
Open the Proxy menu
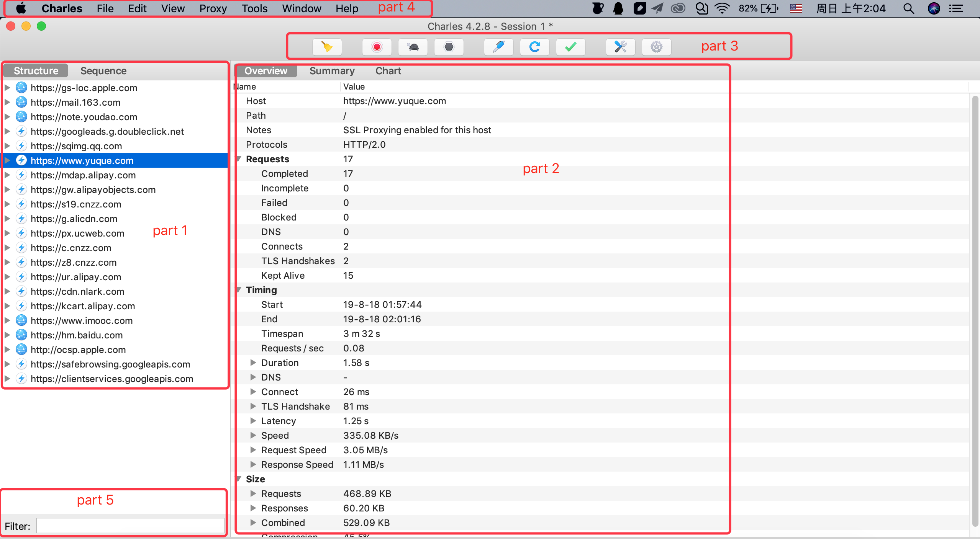click(x=213, y=8)
